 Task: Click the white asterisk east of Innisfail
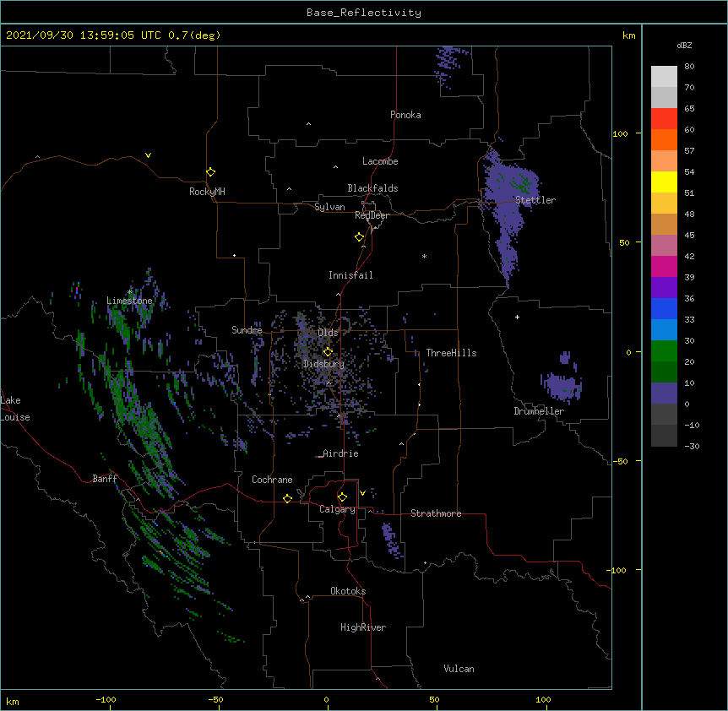click(x=424, y=256)
